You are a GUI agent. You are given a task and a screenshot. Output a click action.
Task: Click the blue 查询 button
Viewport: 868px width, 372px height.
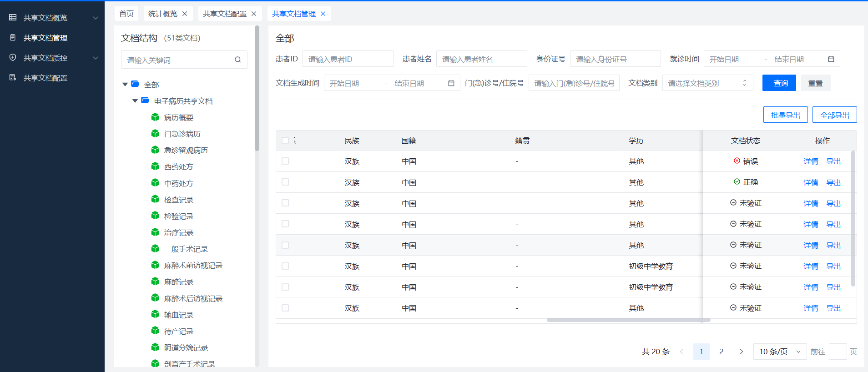[x=779, y=83]
